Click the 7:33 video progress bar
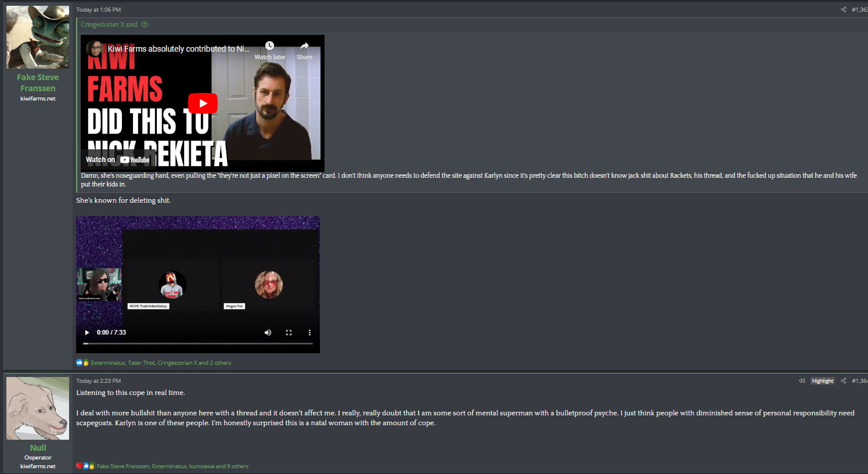 [197, 344]
